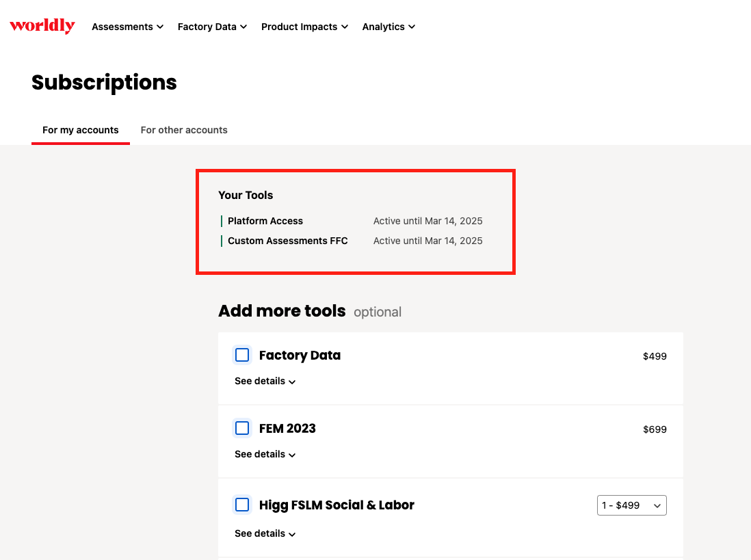Click the Platform Access tool entry
The width and height of the screenshot is (751, 560).
[x=265, y=221]
